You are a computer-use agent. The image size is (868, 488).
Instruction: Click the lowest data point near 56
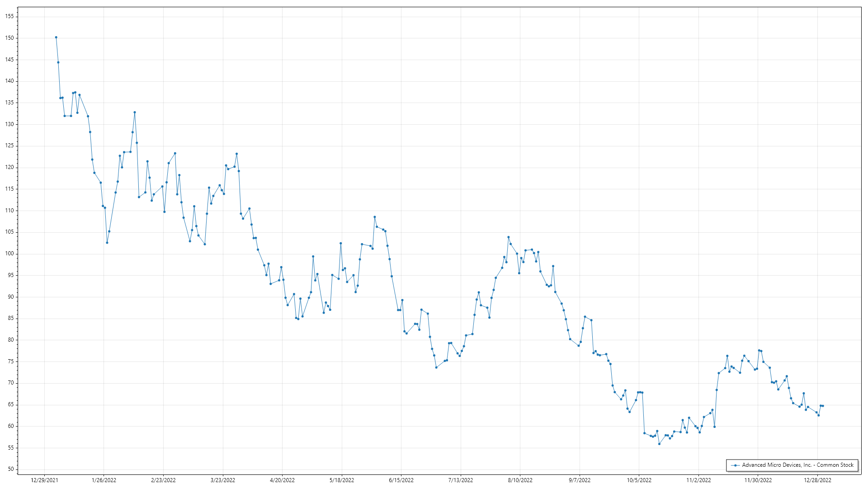point(659,444)
